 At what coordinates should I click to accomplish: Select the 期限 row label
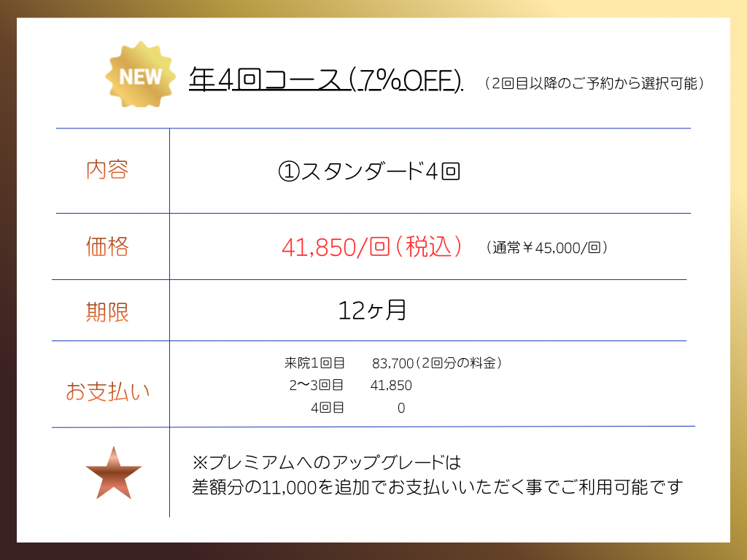[x=107, y=312]
